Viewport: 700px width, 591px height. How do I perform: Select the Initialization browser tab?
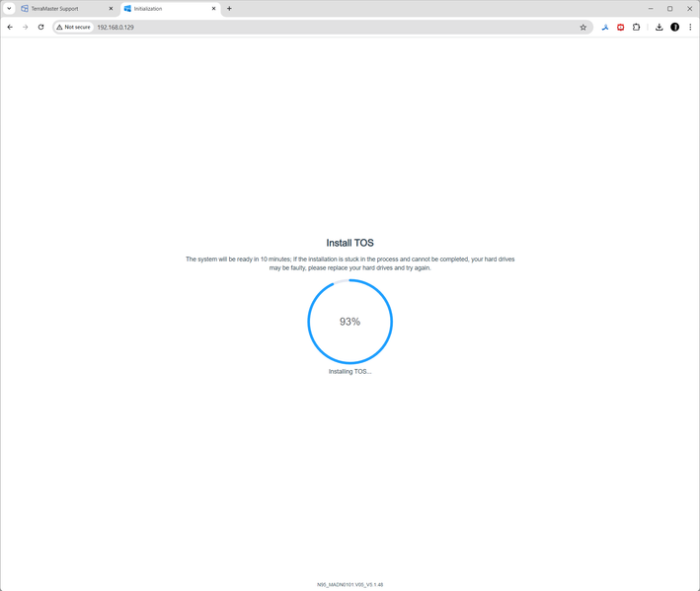[171, 9]
